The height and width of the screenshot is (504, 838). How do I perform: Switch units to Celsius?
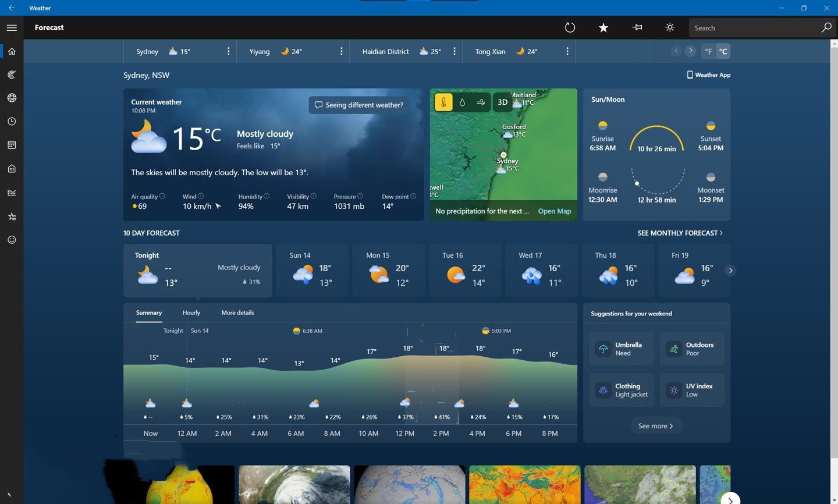coord(723,51)
